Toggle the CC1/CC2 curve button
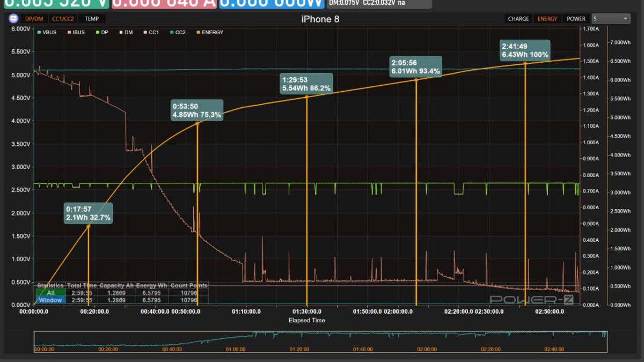Viewport: 644px width, 362px height. point(63,19)
